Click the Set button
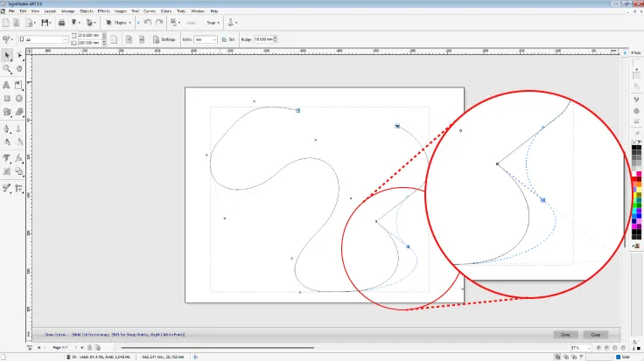644x361 pixels. click(x=228, y=39)
